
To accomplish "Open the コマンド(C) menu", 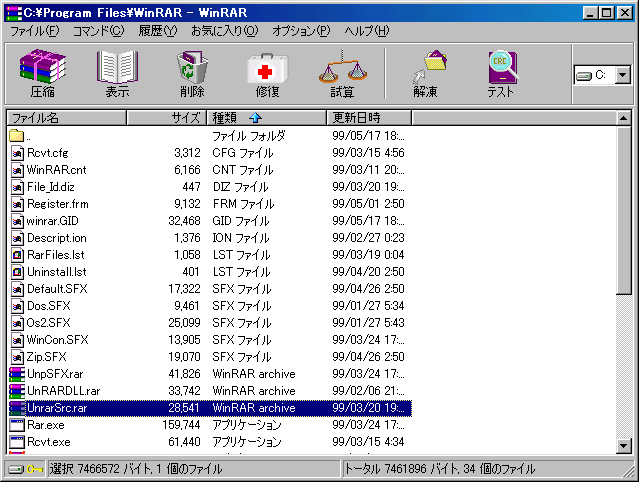I will (x=98, y=31).
